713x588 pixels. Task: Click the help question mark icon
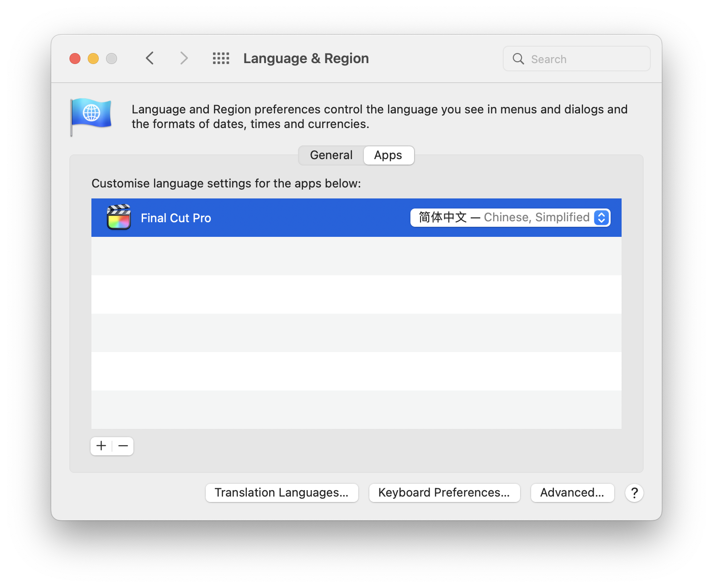click(x=634, y=493)
